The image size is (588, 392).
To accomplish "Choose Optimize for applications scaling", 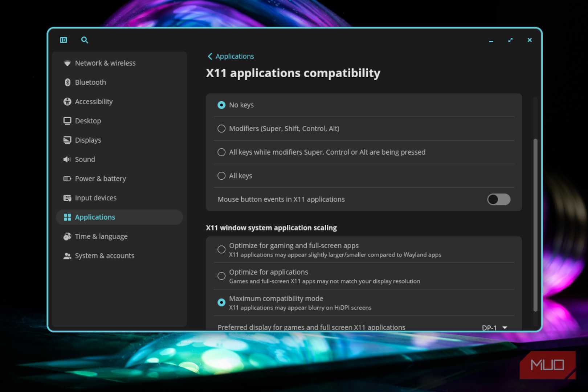I will [x=221, y=276].
